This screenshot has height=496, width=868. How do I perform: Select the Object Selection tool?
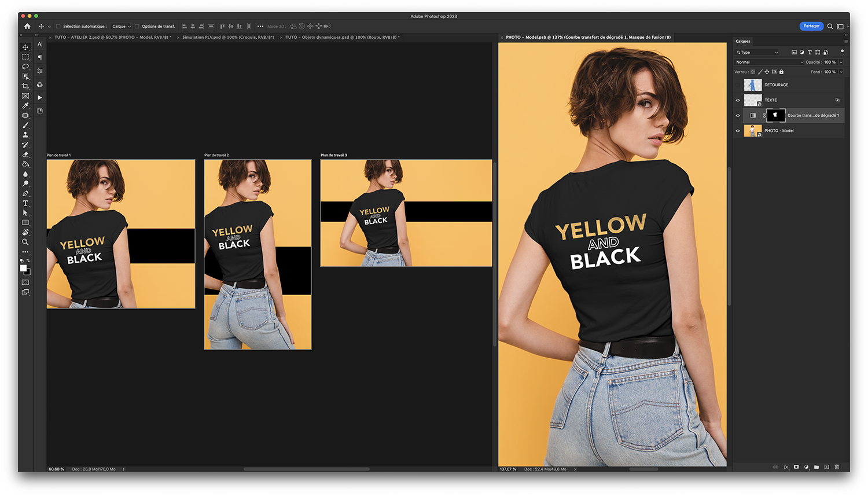(x=25, y=76)
